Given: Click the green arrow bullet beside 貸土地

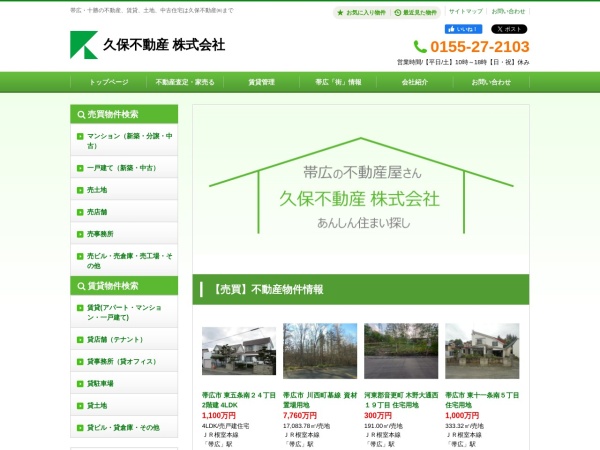Looking at the screenshot, I should click(x=80, y=406).
